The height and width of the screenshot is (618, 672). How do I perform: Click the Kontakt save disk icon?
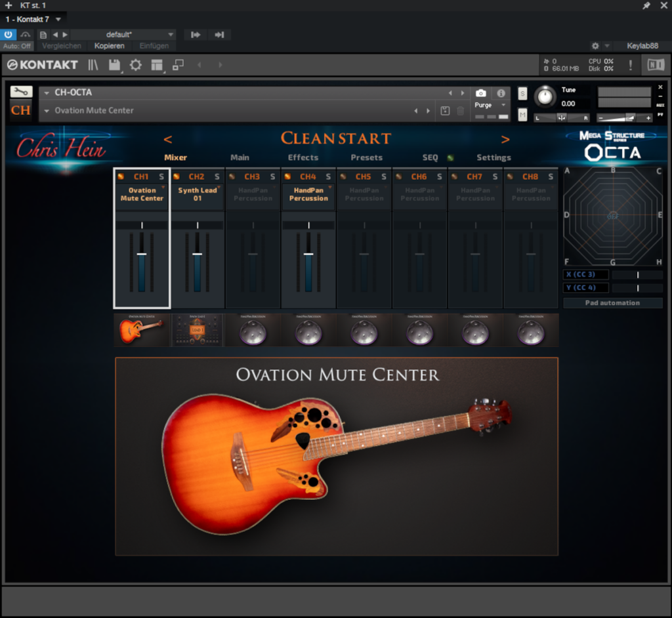114,65
